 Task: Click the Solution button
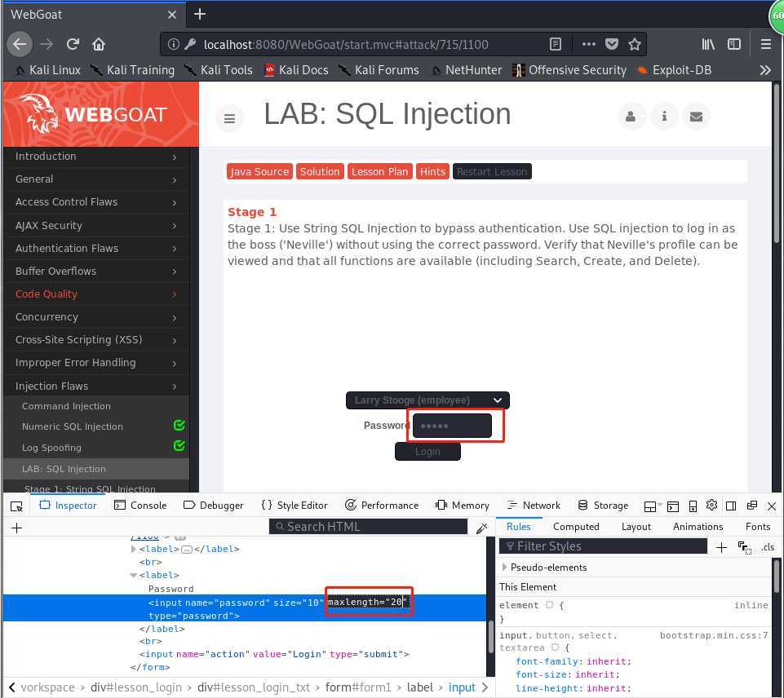click(x=320, y=172)
